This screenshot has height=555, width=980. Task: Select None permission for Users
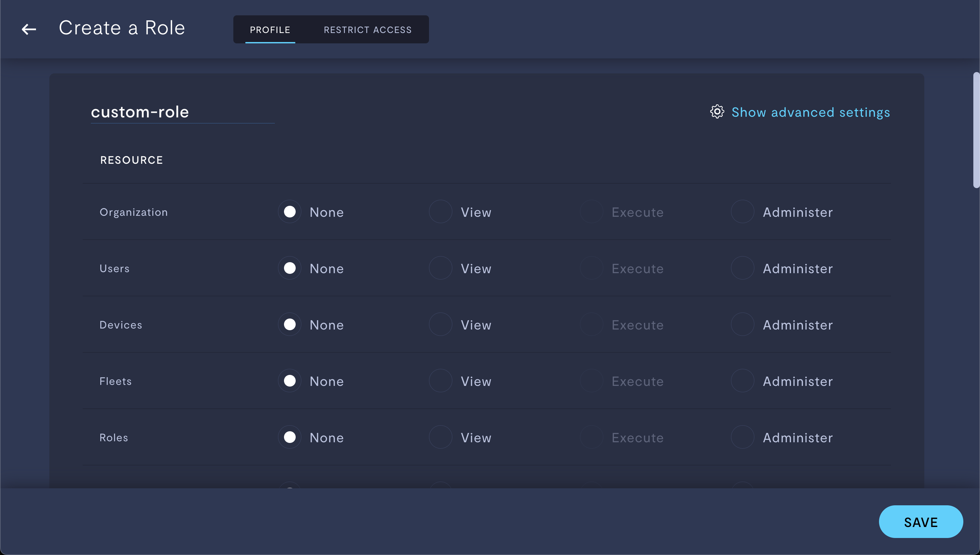(x=289, y=267)
